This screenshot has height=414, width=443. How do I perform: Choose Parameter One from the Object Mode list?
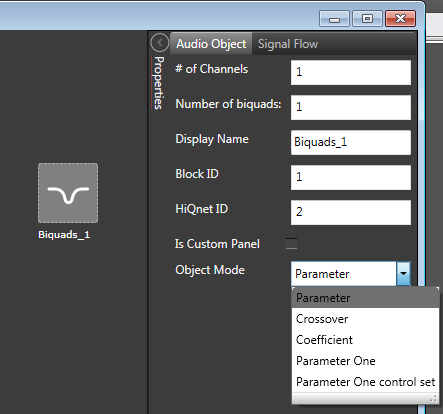[x=365, y=361]
